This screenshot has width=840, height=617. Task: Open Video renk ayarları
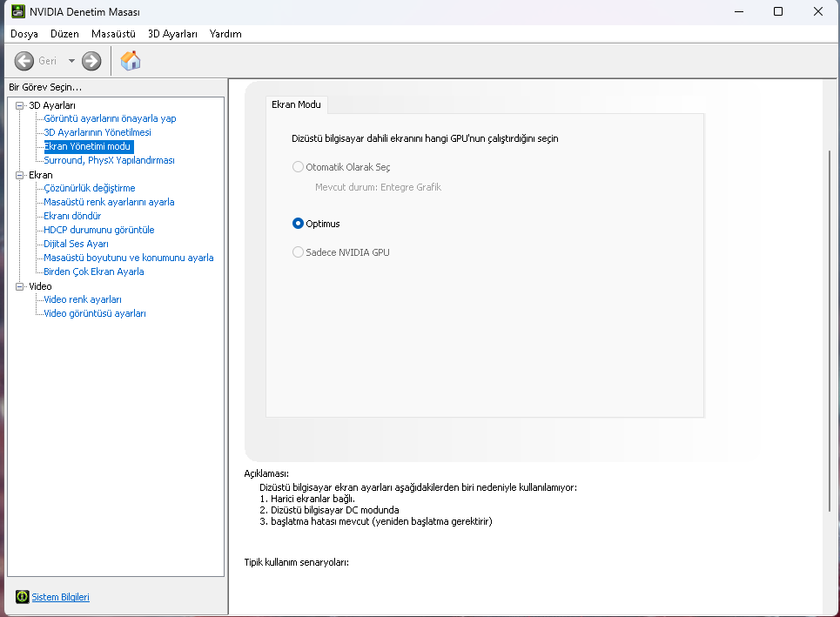click(x=83, y=299)
